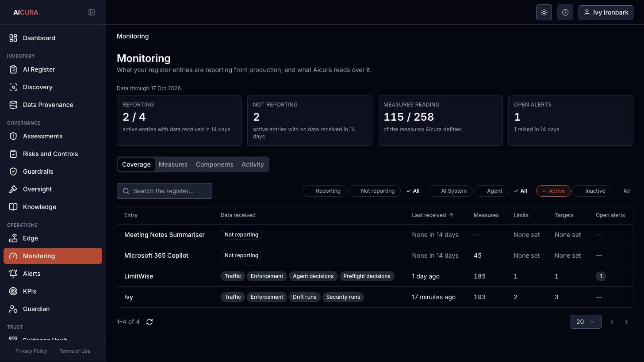The height and width of the screenshot is (362, 644).
Task: Click the Search the register field
Action: 165,191
